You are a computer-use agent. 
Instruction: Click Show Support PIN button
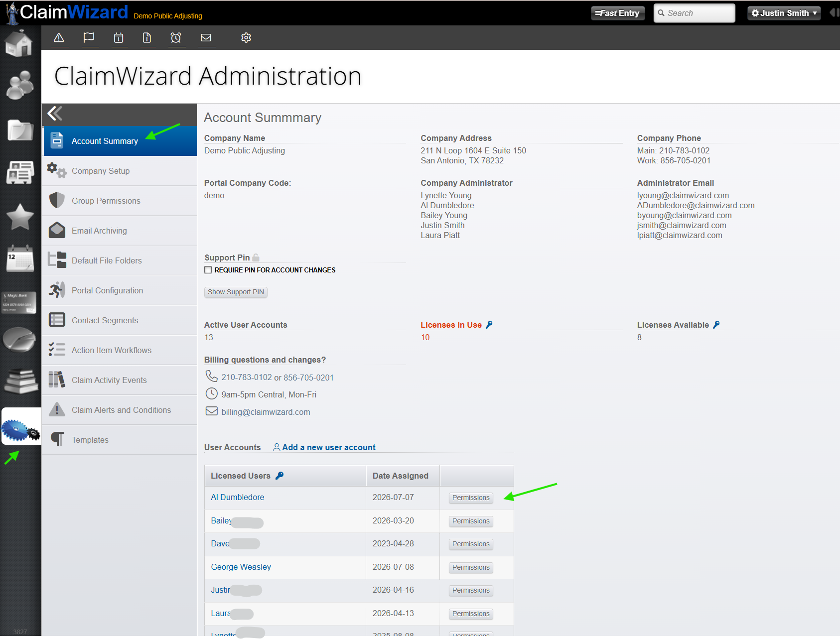click(236, 292)
